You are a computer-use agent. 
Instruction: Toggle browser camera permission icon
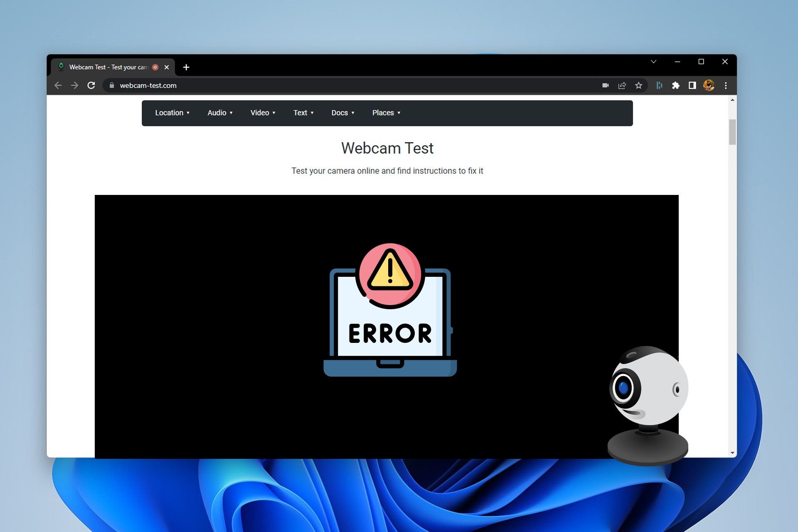(604, 85)
